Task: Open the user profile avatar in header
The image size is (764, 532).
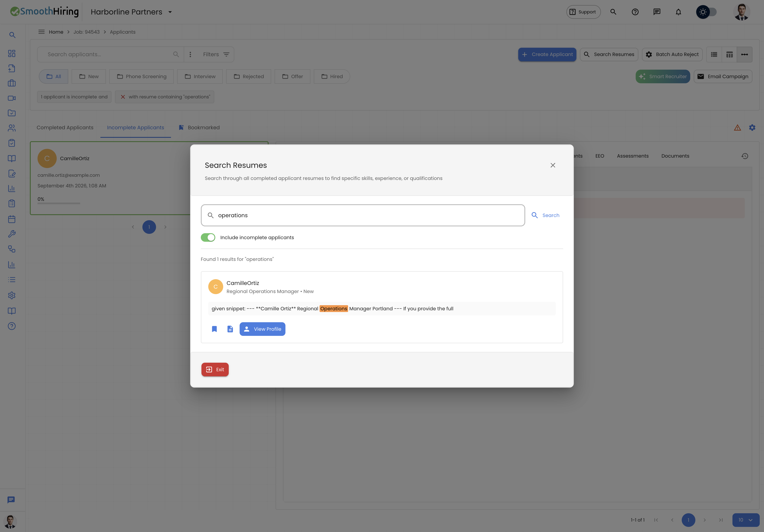Action: 741,12
